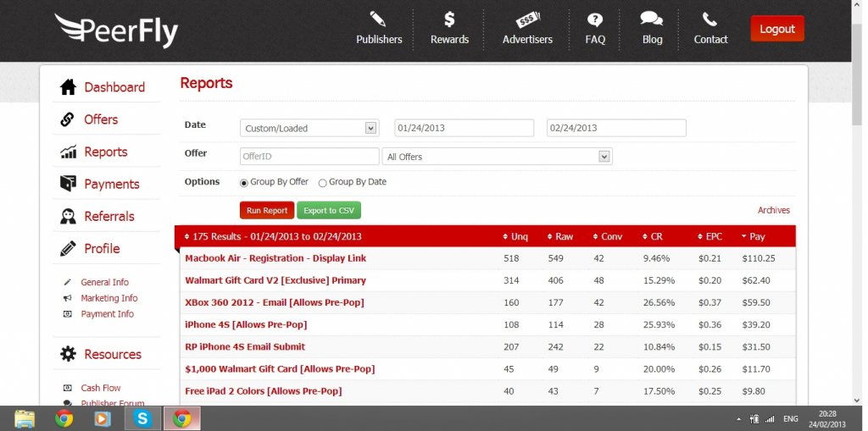The height and width of the screenshot is (431, 868).
Task: Go to Payments in sidebar
Action: [112, 185]
